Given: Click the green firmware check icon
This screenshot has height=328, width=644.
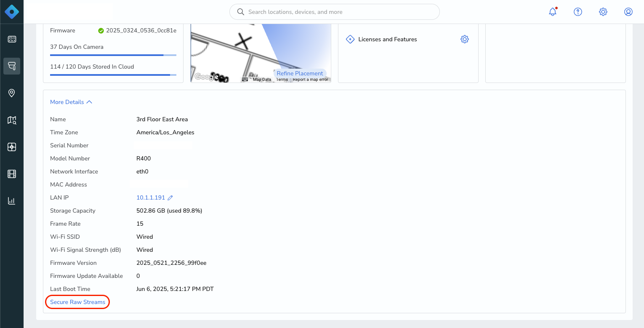Looking at the screenshot, I should (x=101, y=30).
